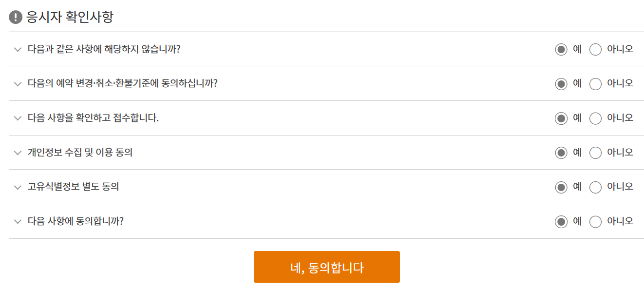Click the 네, 동의합니다 button
The image size is (644, 291).
tap(326, 267)
